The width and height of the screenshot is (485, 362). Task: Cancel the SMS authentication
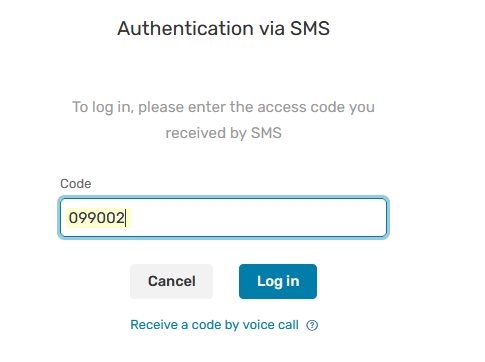pyautogui.click(x=171, y=281)
